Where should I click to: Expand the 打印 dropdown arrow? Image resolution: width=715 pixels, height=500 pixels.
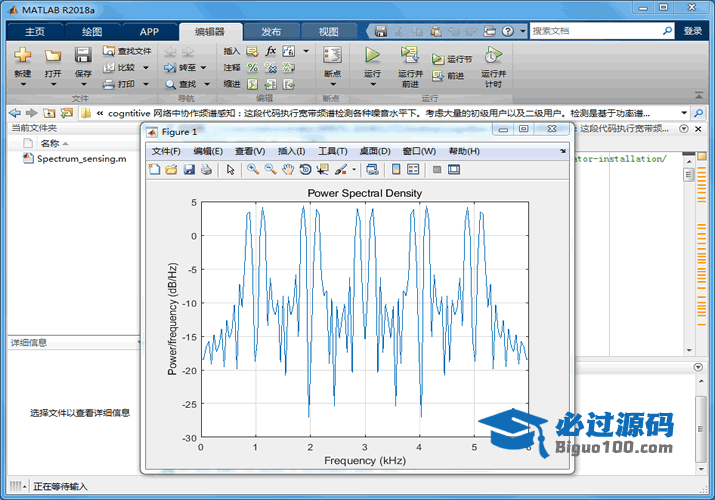point(146,84)
